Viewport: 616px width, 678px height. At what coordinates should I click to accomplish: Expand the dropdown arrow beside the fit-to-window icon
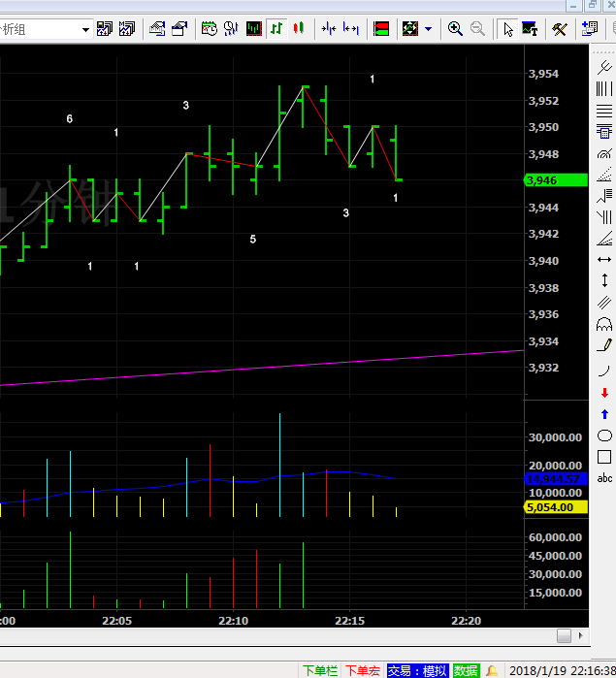[428, 29]
